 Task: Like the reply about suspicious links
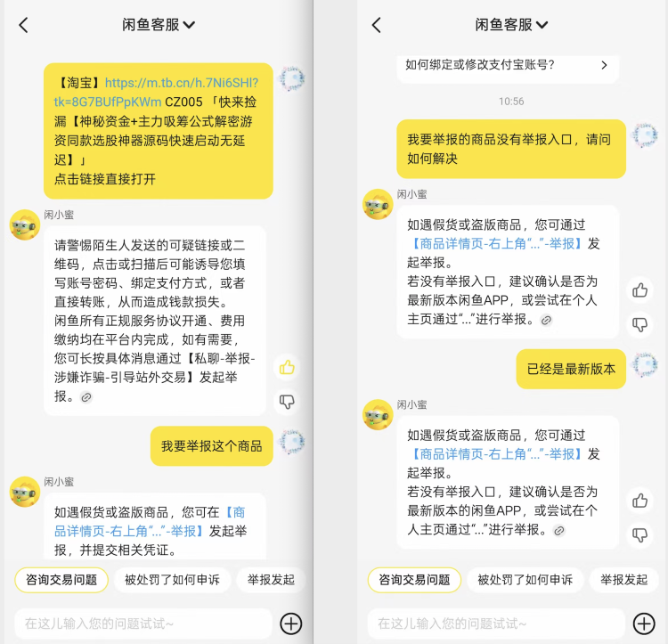pos(287,367)
